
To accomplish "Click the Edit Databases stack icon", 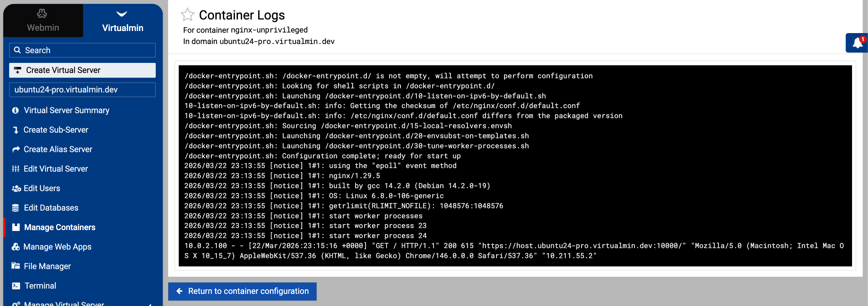I will (15, 208).
